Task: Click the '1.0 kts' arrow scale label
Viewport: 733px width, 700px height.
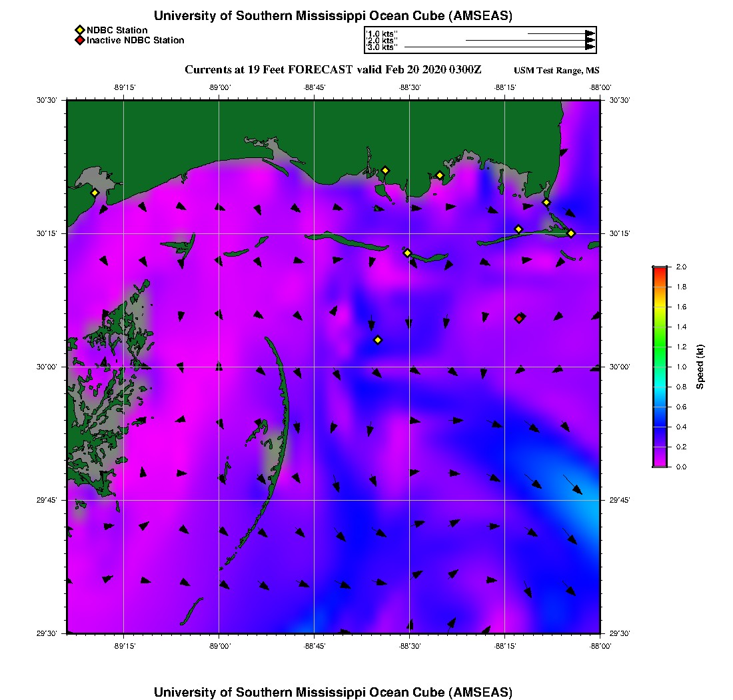Action: click(x=382, y=33)
